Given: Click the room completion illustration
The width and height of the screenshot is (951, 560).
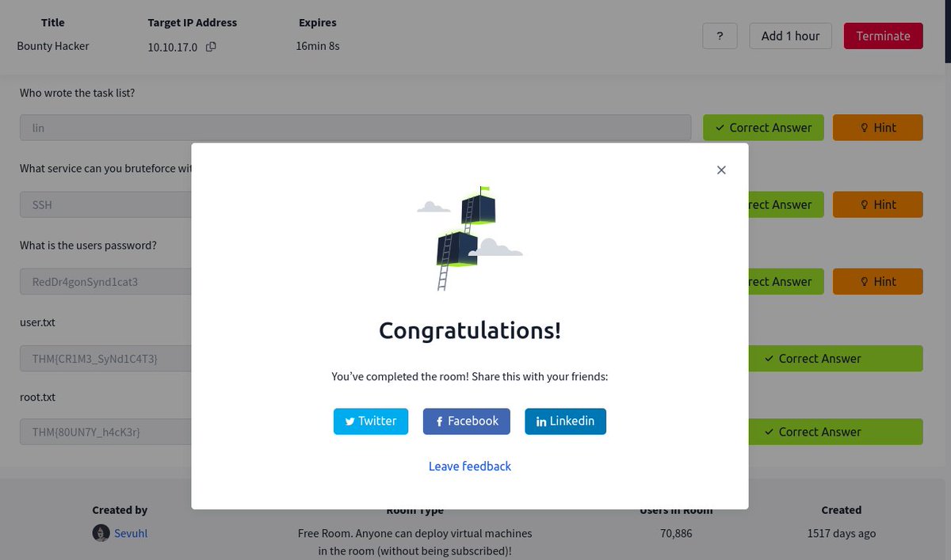Looking at the screenshot, I should click(470, 238).
